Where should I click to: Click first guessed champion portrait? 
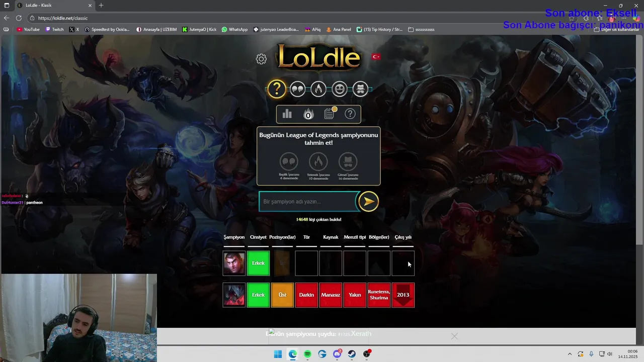coord(234,263)
